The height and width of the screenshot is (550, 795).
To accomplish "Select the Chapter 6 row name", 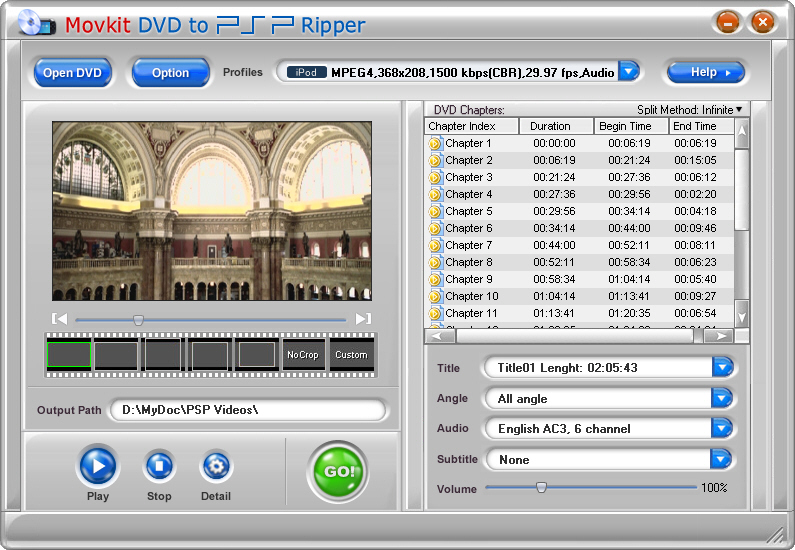I will click(468, 229).
